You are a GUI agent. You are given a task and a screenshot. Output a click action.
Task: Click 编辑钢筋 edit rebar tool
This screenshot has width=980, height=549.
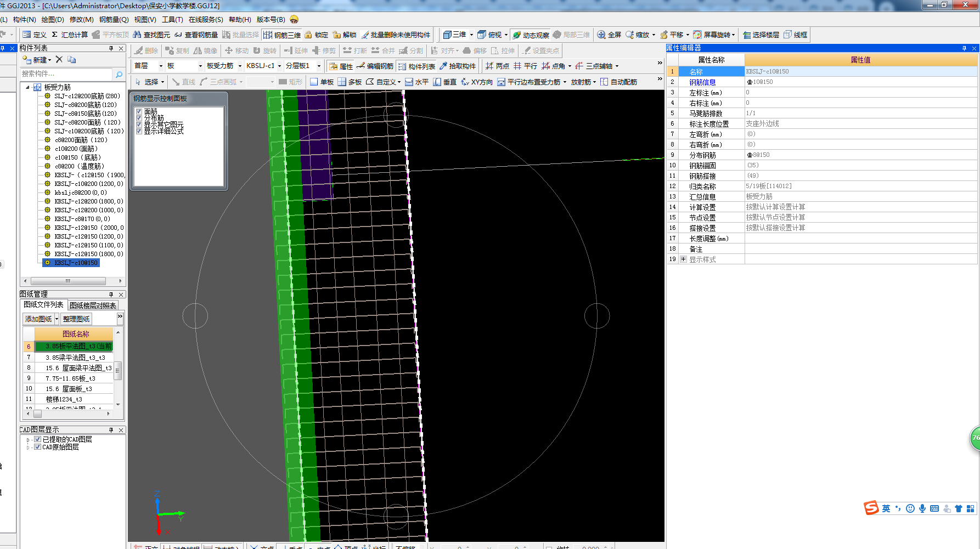(x=375, y=66)
